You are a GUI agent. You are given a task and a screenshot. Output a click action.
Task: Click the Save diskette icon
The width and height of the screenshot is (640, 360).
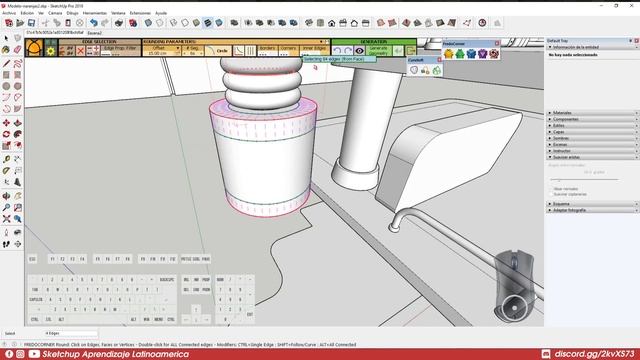click(x=31, y=23)
